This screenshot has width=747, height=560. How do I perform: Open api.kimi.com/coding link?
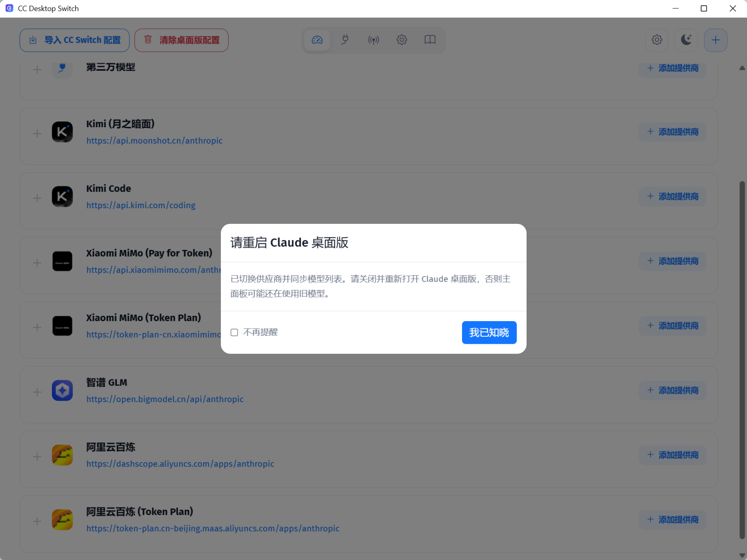coord(141,205)
